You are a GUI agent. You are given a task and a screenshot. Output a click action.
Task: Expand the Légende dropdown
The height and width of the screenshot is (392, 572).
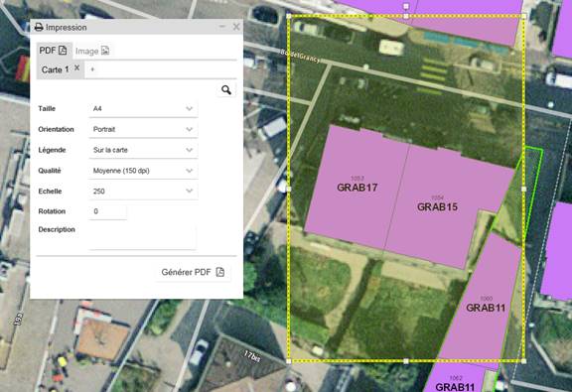tap(143, 150)
